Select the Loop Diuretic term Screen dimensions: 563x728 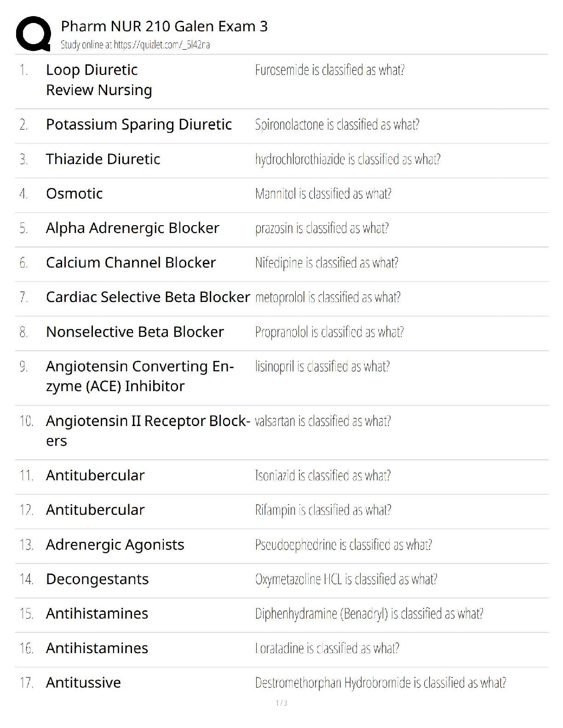[92, 70]
